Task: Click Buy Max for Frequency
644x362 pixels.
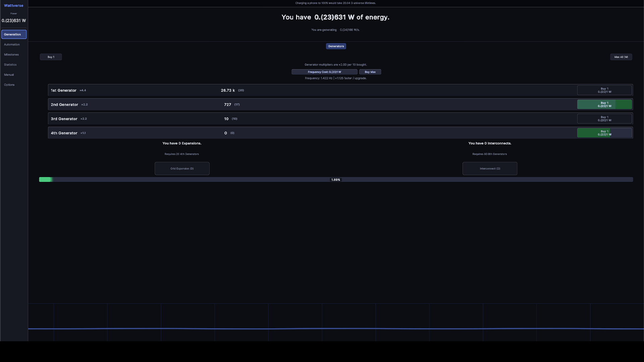Action: click(370, 72)
